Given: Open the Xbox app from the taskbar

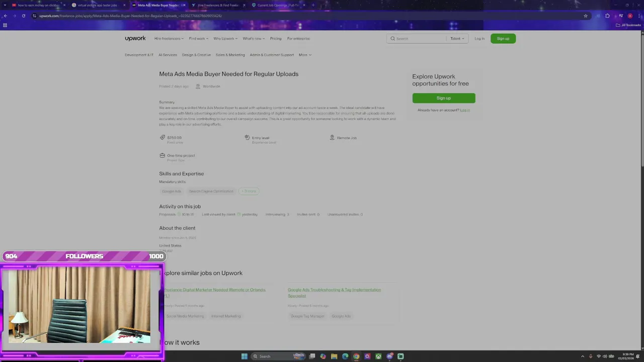Looking at the screenshot, I should (x=378, y=356).
